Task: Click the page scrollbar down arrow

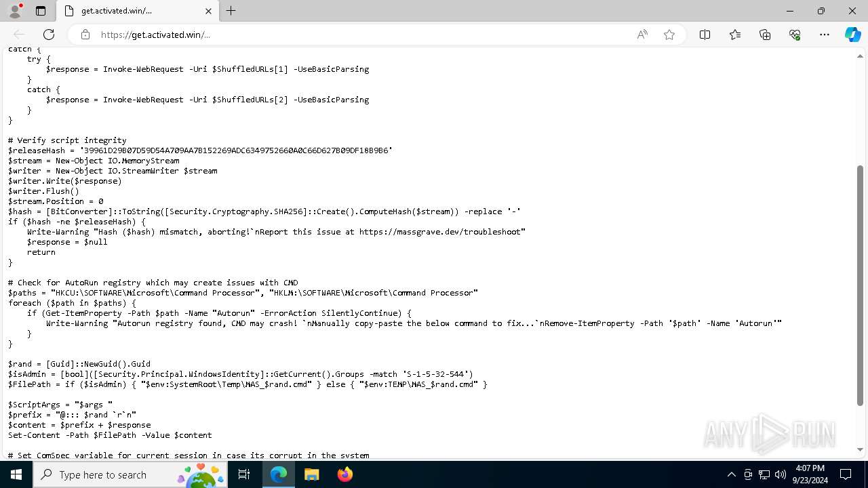Action: click(x=861, y=449)
